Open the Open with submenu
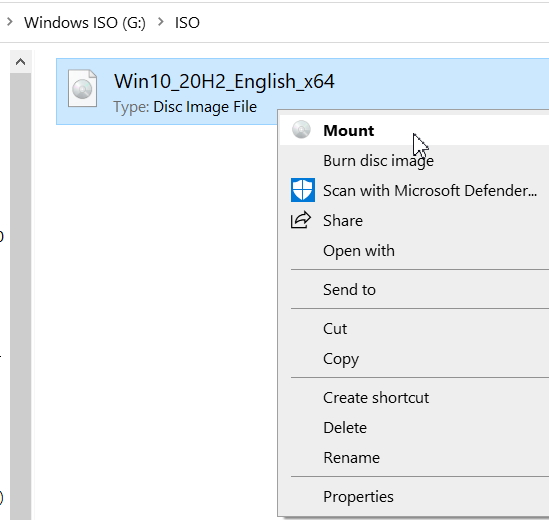Viewport: 549px width, 520px height. pos(414,251)
